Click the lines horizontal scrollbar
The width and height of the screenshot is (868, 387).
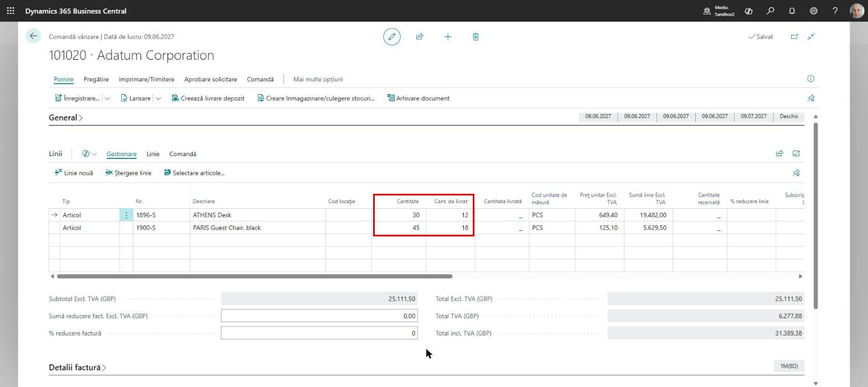tap(255, 276)
